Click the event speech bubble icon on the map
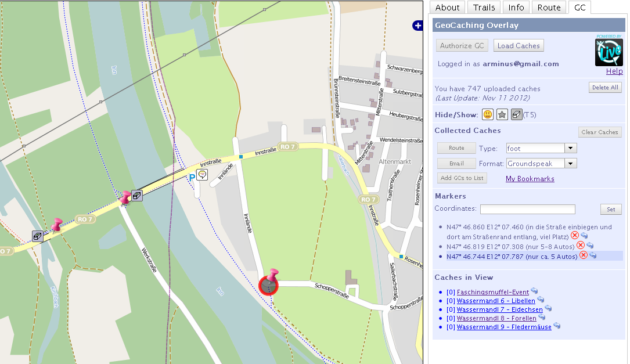The image size is (630, 364). pyautogui.click(x=202, y=175)
